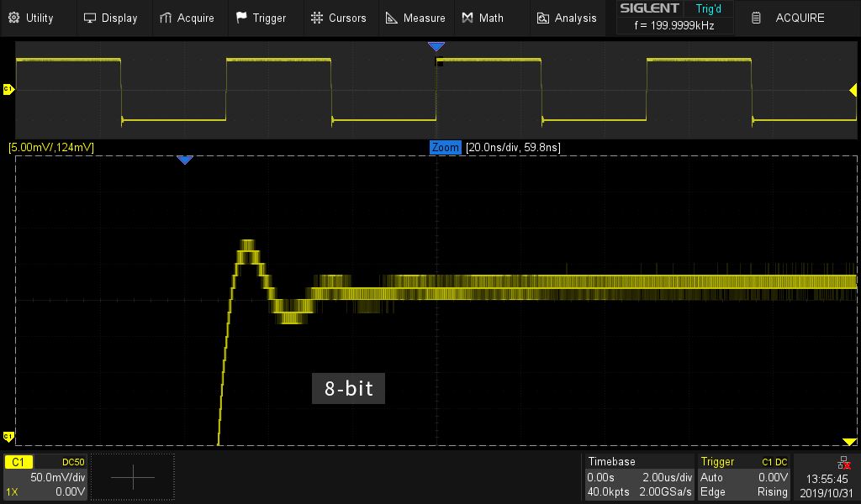Open the C1 channel settings box
861x504 pixels.
click(45, 477)
